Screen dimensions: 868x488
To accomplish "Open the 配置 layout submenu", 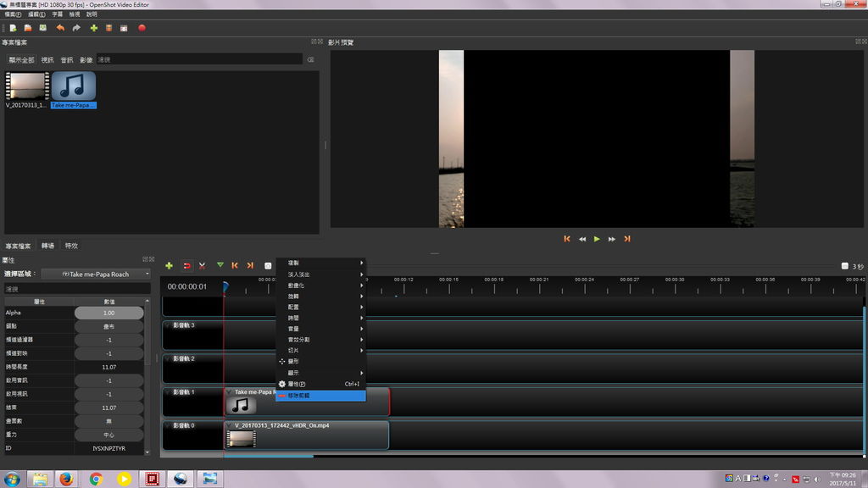I will pyautogui.click(x=320, y=307).
